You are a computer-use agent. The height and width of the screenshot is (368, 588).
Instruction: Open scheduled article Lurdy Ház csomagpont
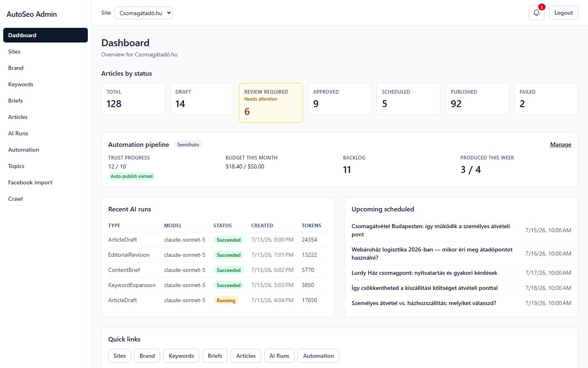[x=424, y=273]
